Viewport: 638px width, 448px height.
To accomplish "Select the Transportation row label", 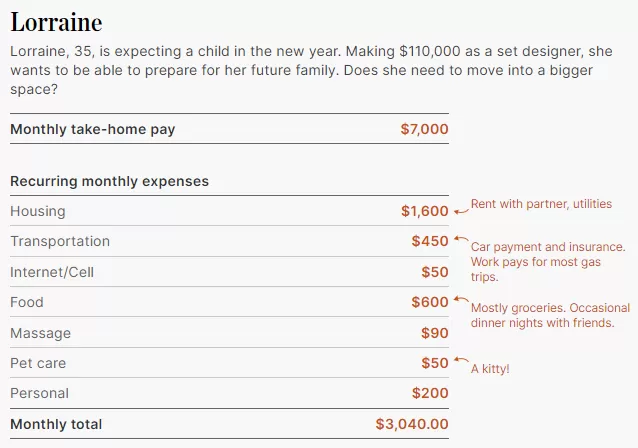I will (60, 241).
